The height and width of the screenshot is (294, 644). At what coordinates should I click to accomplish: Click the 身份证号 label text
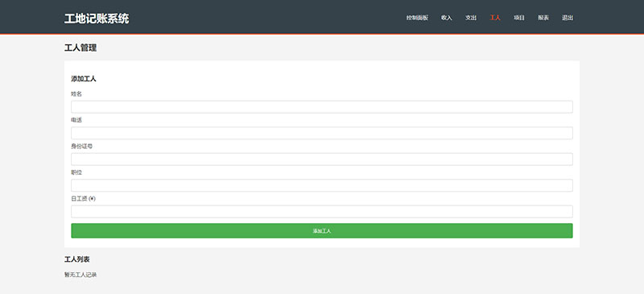(x=82, y=146)
